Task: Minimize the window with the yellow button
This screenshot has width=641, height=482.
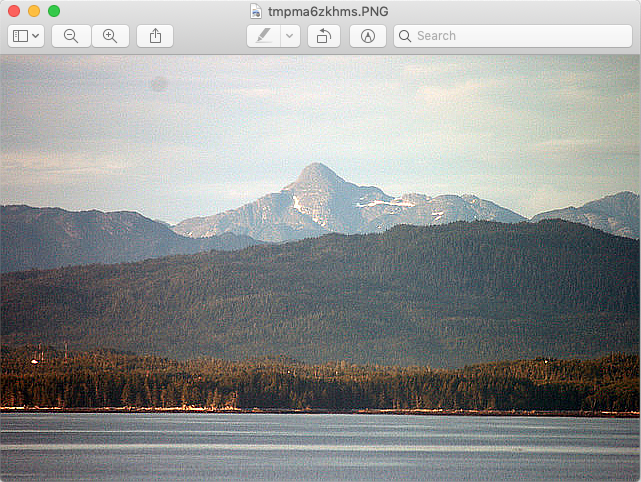Action: pos(34,11)
